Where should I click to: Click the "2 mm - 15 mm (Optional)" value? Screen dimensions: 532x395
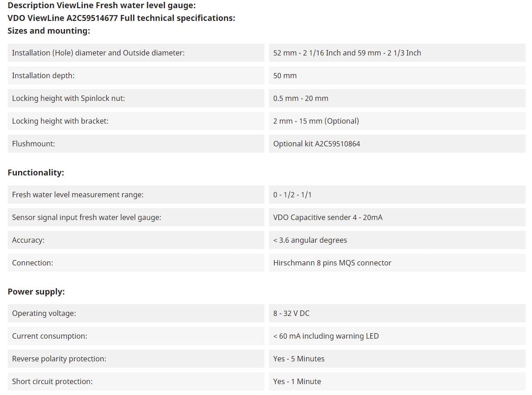click(316, 121)
